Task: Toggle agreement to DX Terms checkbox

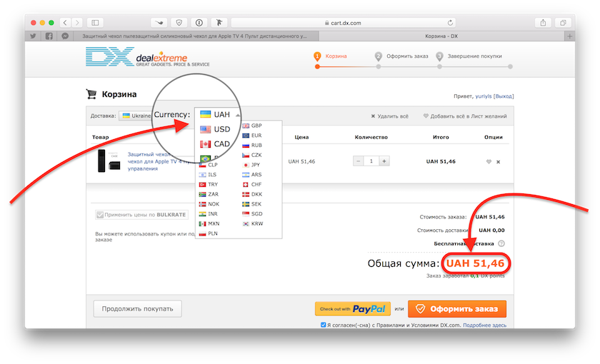Action: pyautogui.click(x=324, y=325)
